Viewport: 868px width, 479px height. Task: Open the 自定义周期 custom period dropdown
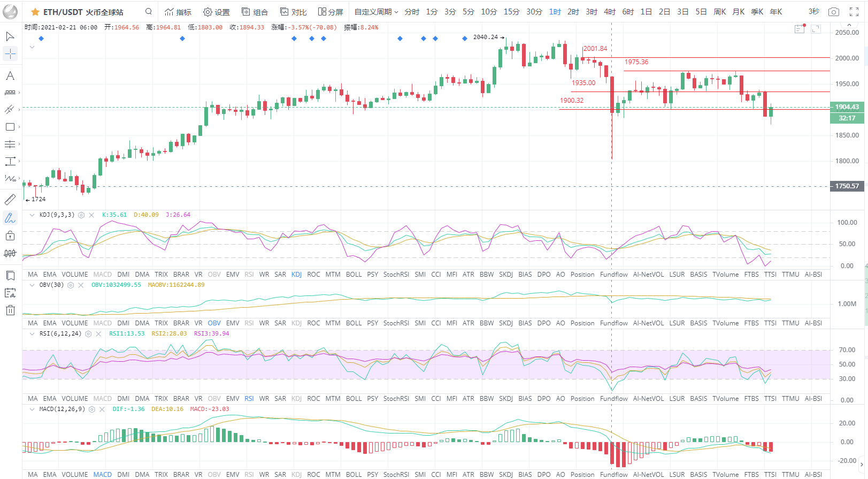[x=377, y=12]
